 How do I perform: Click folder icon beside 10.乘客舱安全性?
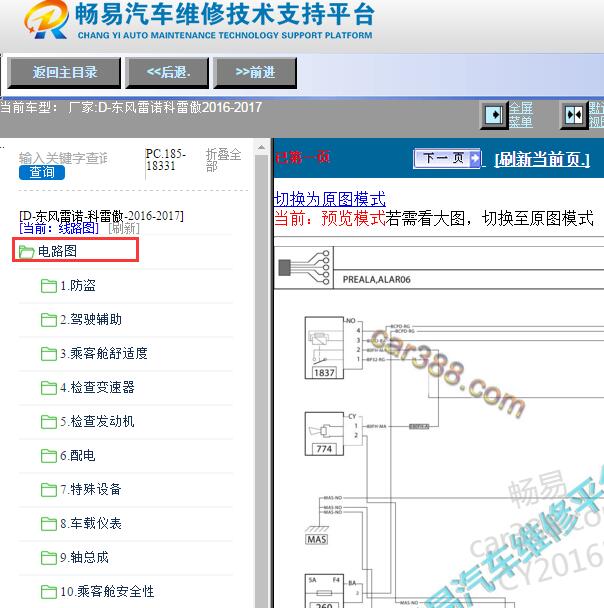coord(49,592)
